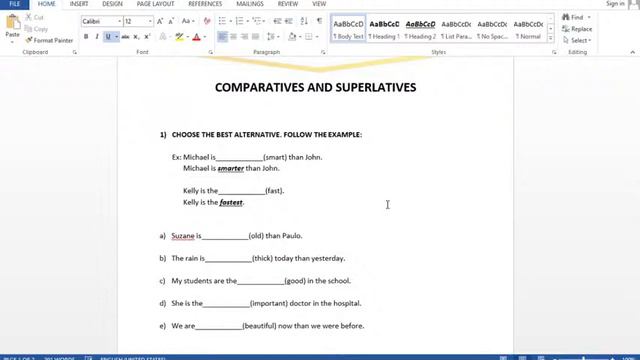This screenshot has height=360, width=640.
Task: Switch to the PAGE LAYOUT tab
Action: click(156, 4)
